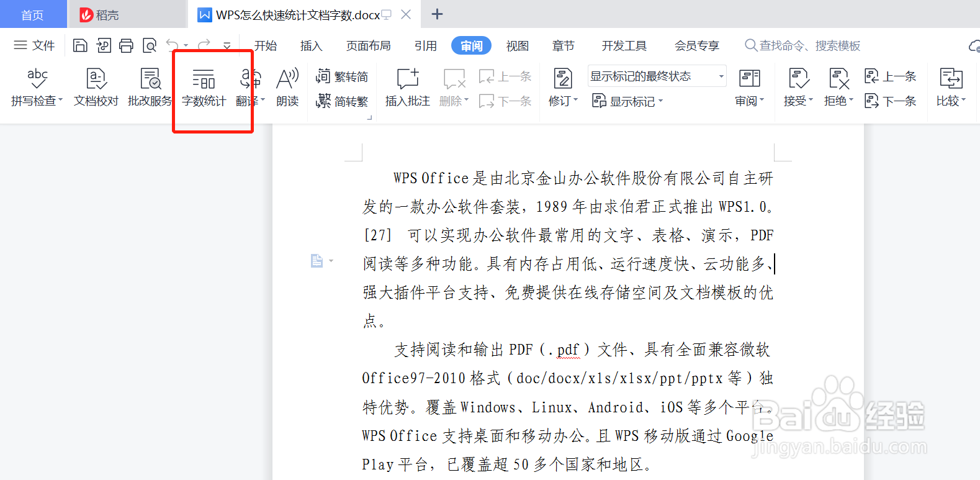Switch to the Page Layout (页面布局) tab
Screen dimensions: 980x480
369,46
